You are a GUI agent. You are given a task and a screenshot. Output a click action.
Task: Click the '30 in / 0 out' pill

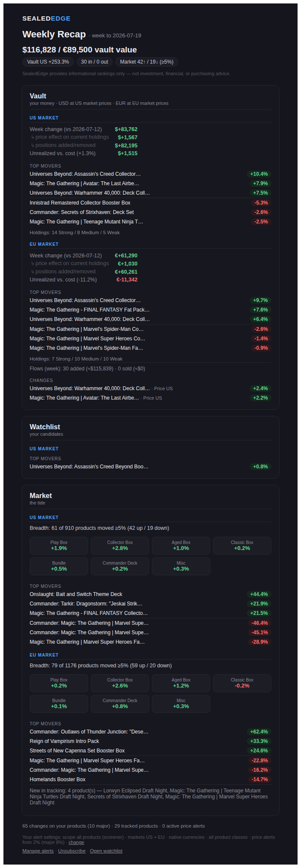click(x=95, y=62)
